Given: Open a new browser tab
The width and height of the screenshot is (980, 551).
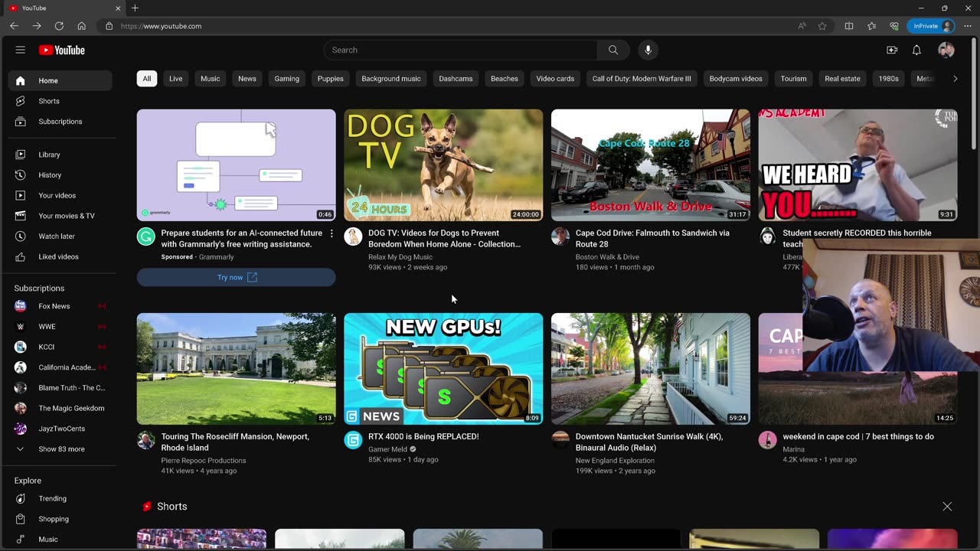Looking at the screenshot, I should click(x=135, y=8).
